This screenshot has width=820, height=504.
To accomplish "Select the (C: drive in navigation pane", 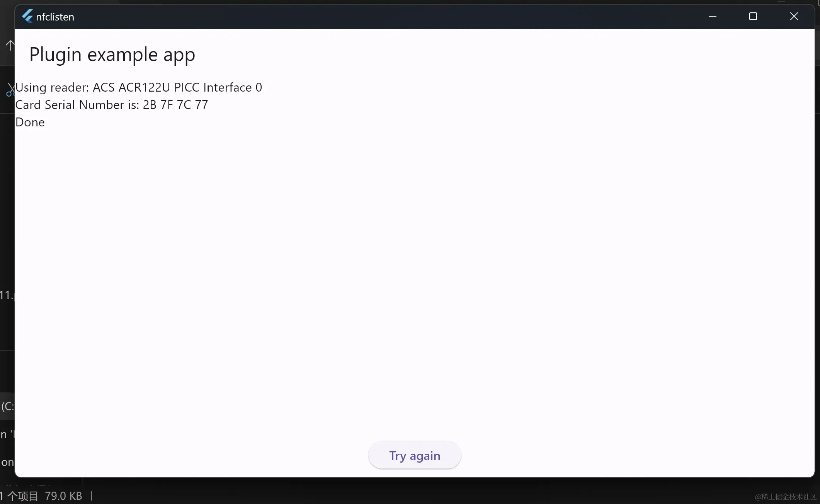I will coord(7,406).
